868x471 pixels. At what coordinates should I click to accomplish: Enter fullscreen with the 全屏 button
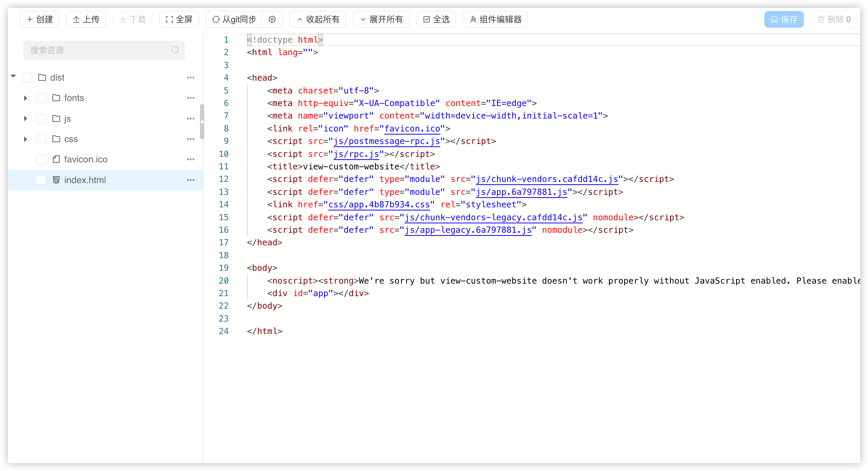point(179,20)
